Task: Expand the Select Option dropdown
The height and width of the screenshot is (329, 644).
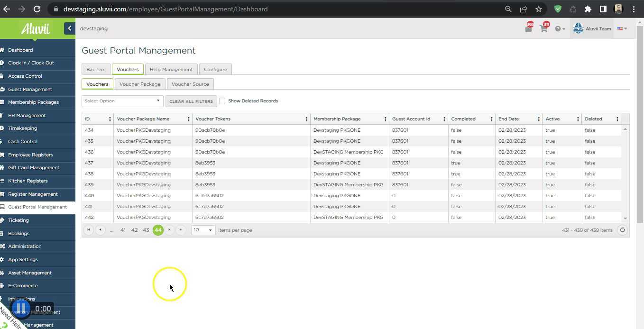Action: 122,101
